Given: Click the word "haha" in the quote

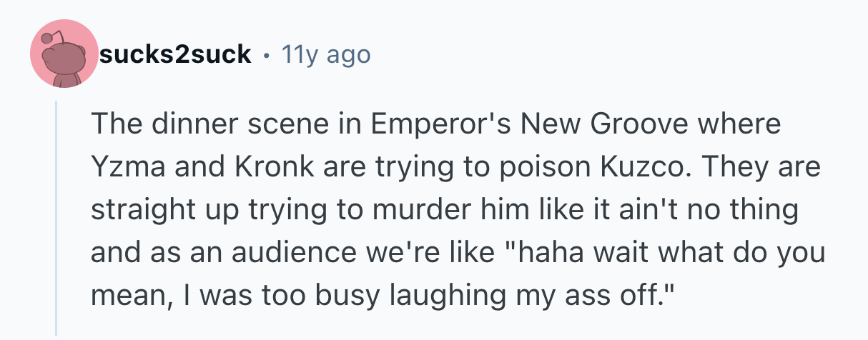Looking at the screenshot, I should (x=540, y=253).
